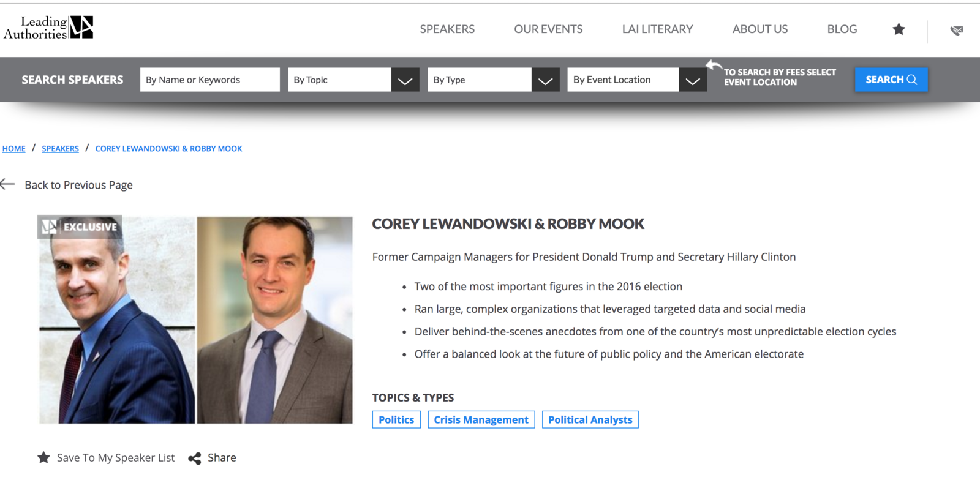Click the star beside Save To My Speaker List
Image resolution: width=980 pixels, height=491 pixels.
coord(43,457)
